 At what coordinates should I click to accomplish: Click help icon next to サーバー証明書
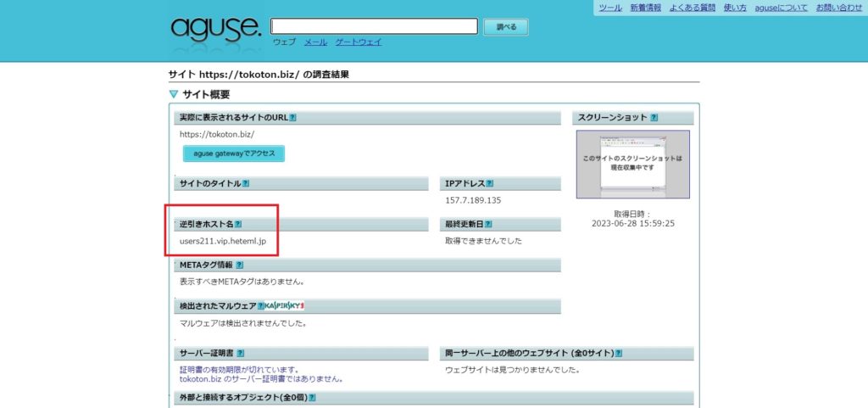(x=241, y=354)
